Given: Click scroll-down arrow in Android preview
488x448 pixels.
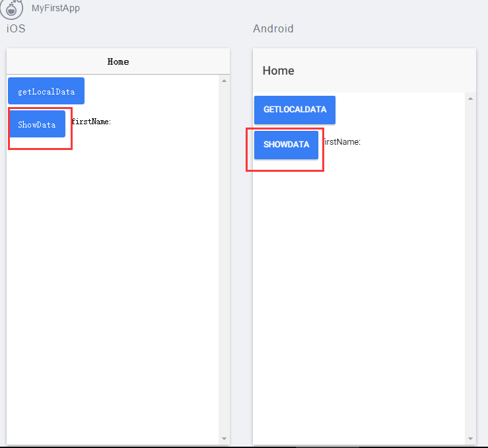Looking at the screenshot, I should point(471,438).
